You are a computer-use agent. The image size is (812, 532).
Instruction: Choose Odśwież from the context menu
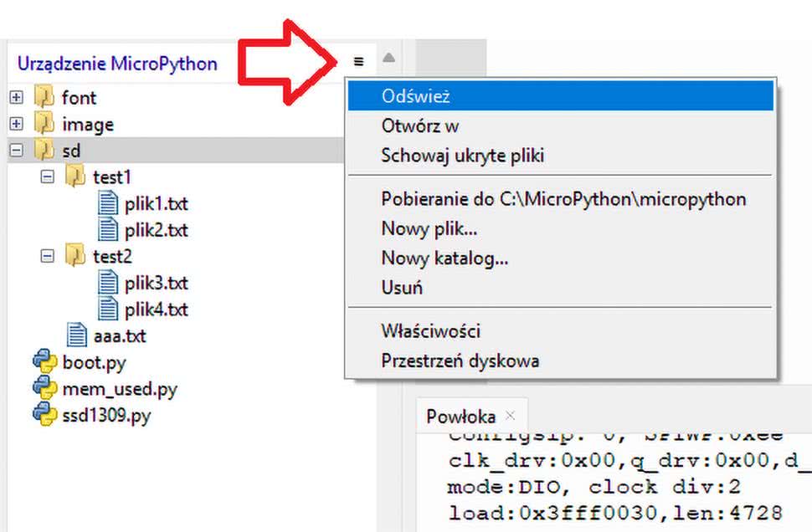[x=416, y=96]
